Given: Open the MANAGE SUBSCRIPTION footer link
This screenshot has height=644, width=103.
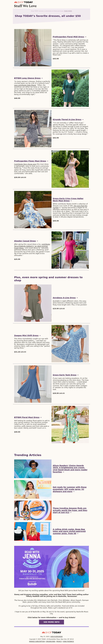Looking at the screenshot, I should (37, 641).
